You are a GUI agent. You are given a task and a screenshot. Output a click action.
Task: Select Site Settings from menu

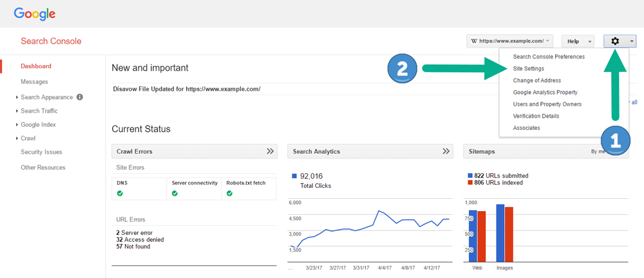click(529, 69)
